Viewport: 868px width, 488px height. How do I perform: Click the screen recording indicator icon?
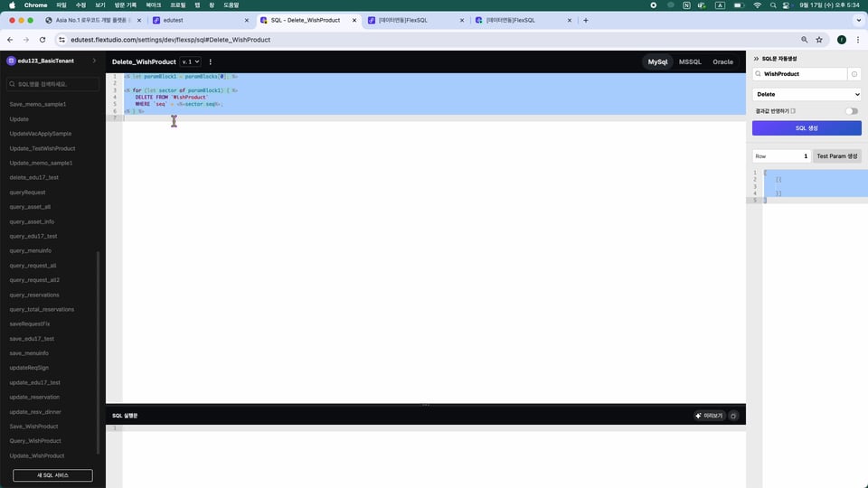[x=653, y=5]
